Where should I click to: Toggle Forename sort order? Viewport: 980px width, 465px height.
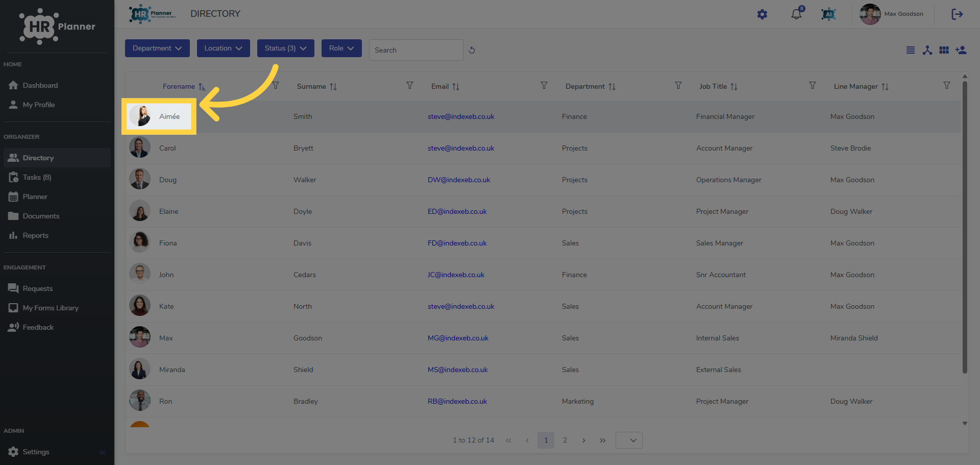pos(202,87)
